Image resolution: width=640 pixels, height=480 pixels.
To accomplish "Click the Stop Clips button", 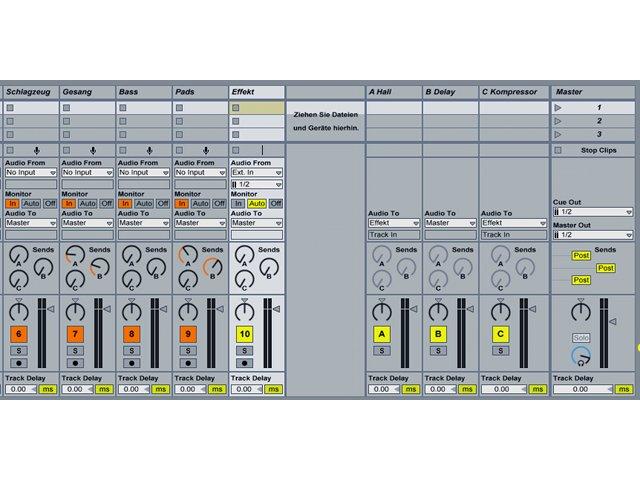I will [x=598, y=151].
